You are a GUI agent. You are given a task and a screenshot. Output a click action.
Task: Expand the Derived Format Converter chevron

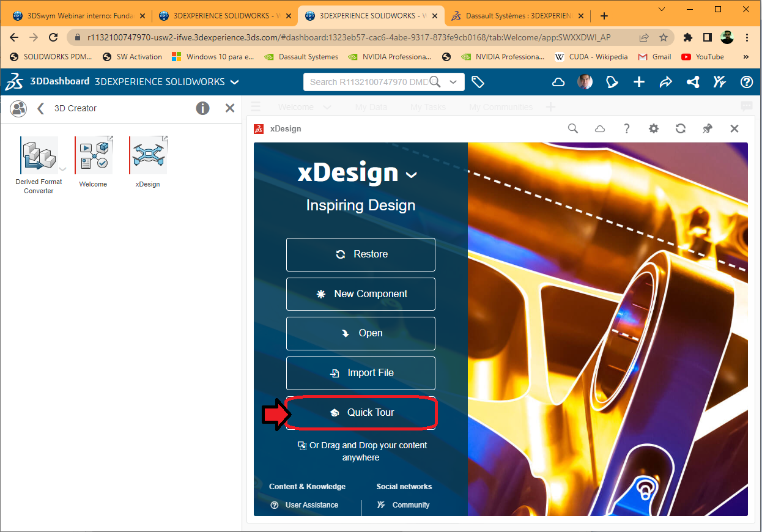coord(62,169)
